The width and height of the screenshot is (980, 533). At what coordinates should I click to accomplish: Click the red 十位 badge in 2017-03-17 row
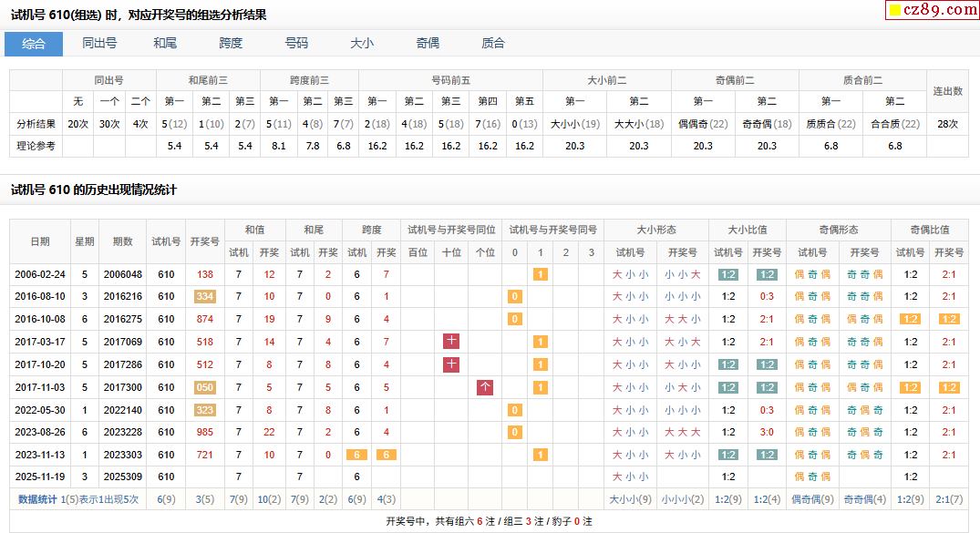tap(451, 342)
